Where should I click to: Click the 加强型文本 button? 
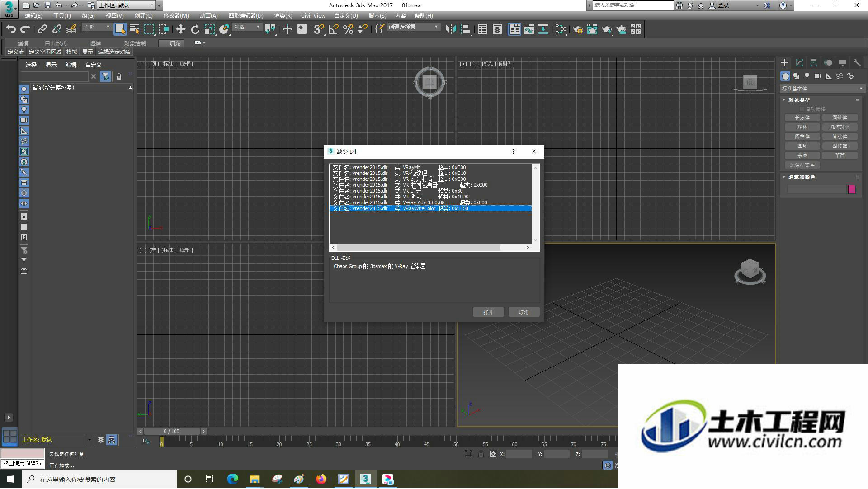click(802, 165)
